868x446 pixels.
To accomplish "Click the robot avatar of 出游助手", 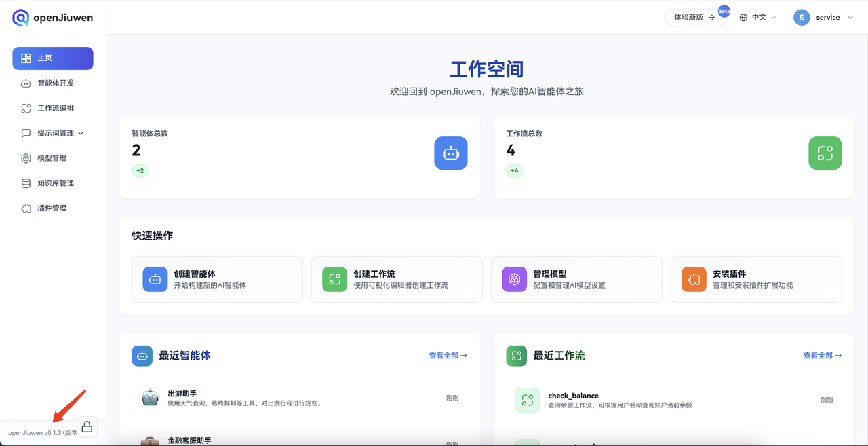I will tap(150, 398).
